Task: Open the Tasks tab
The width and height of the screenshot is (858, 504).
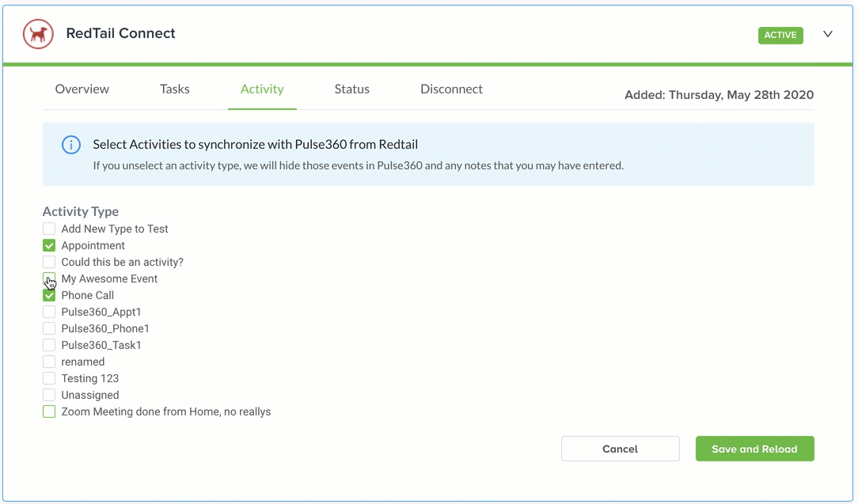Action: point(175,89)
